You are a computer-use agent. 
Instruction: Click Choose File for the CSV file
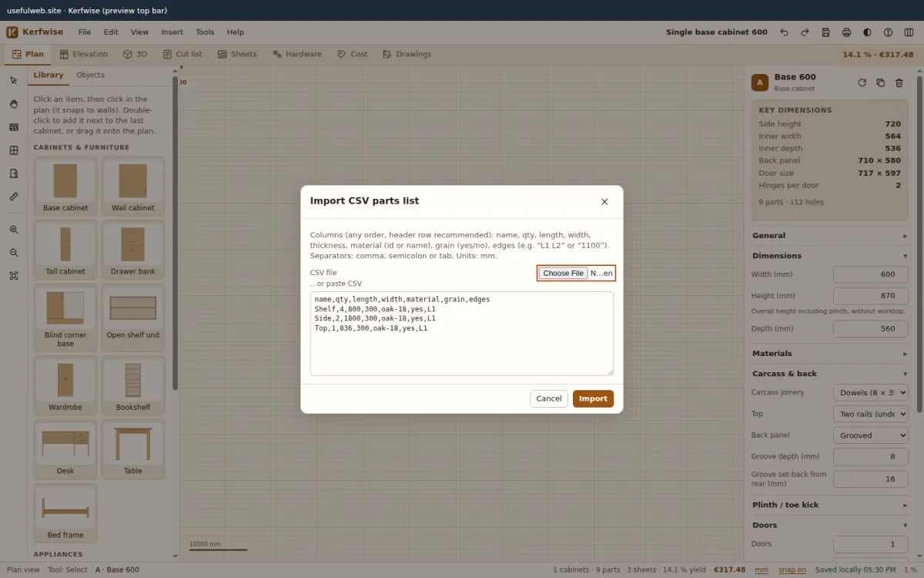pos(563,273)
